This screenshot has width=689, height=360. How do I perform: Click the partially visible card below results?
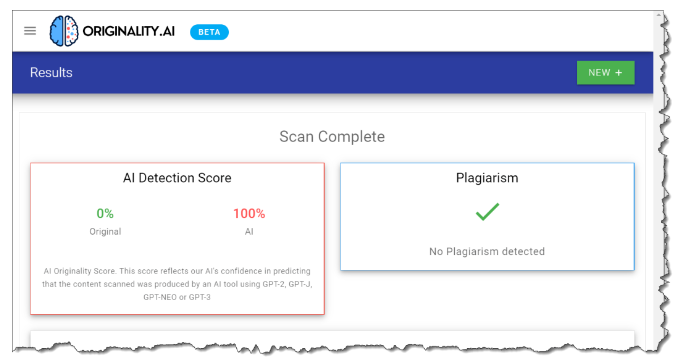(332, 338)
